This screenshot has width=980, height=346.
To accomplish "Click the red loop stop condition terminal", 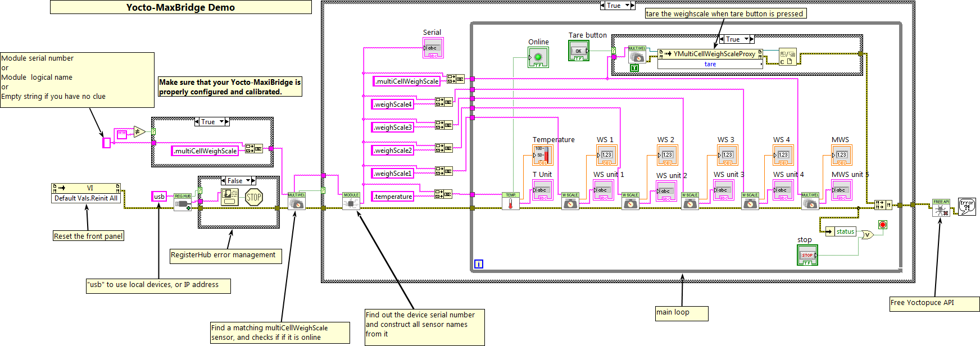I will coord(882,225).
